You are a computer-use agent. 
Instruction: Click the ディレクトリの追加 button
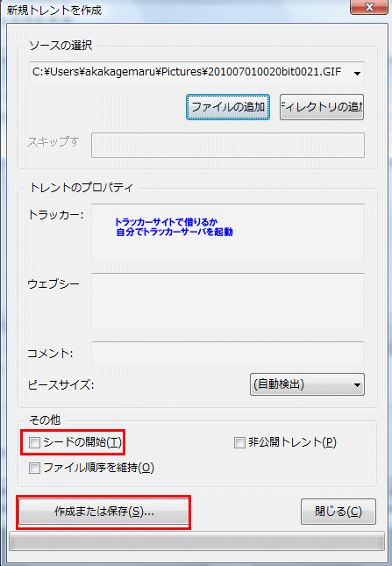322,107
